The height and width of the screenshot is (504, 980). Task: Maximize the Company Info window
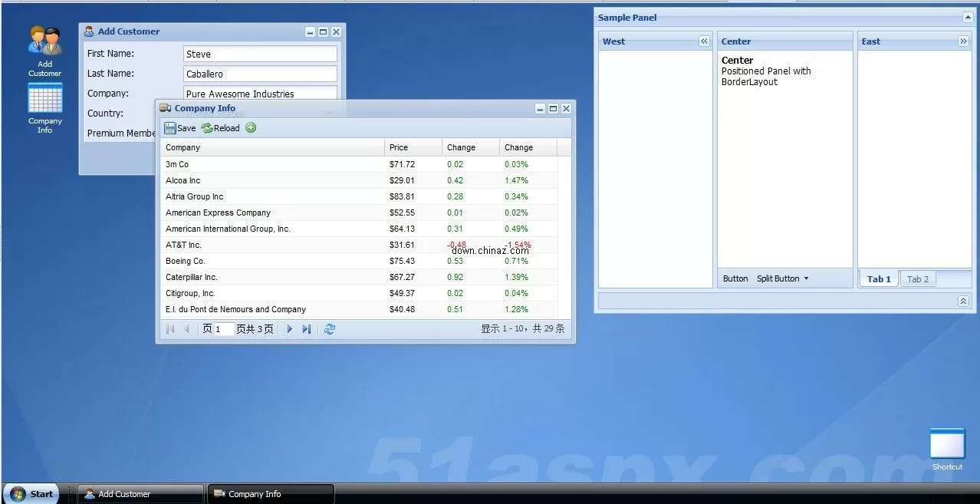(553, 108)
